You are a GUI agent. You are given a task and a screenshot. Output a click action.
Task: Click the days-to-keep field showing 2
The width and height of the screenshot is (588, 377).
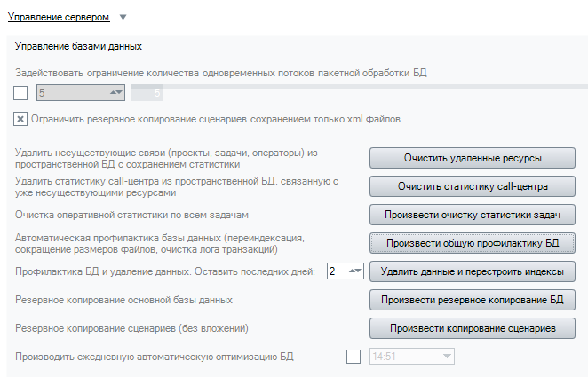pos(336,271)
